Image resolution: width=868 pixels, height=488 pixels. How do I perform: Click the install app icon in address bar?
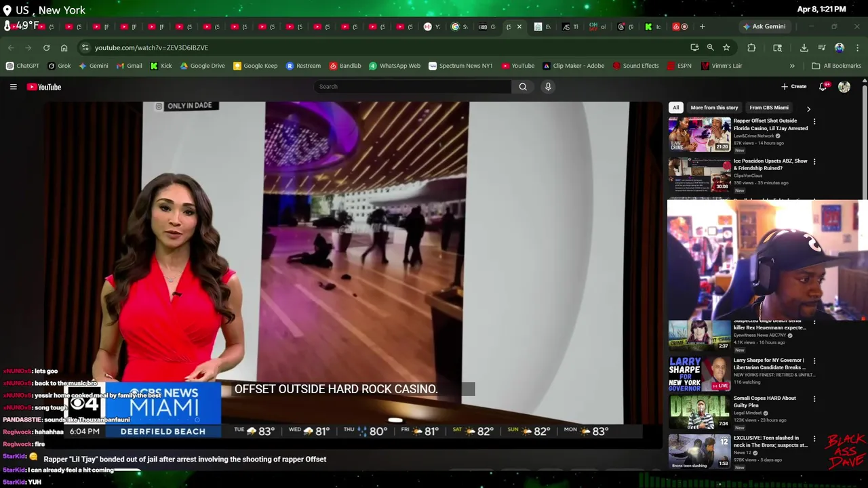pos(694,47)
